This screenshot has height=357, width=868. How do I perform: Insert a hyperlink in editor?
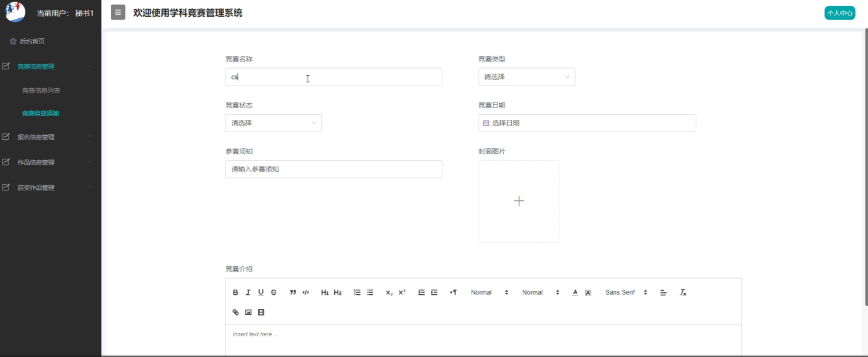236,312
